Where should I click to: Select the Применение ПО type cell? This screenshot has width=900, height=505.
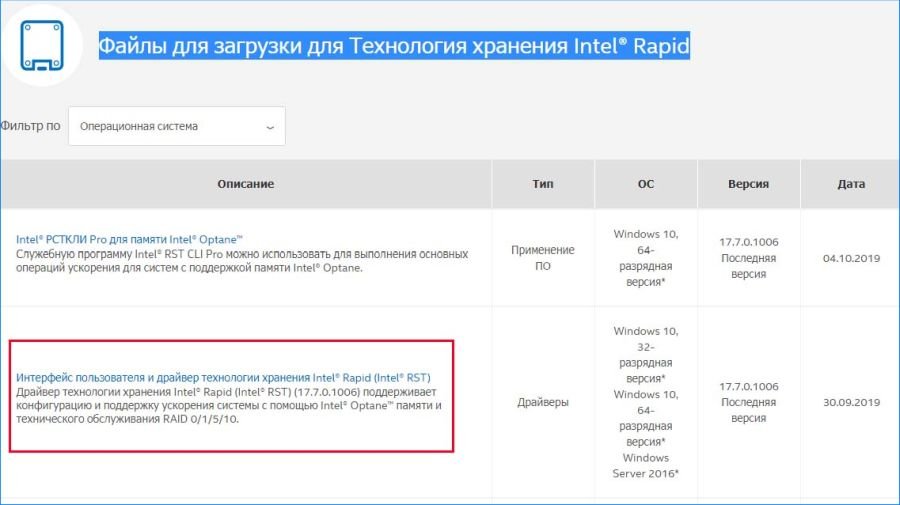543,258
